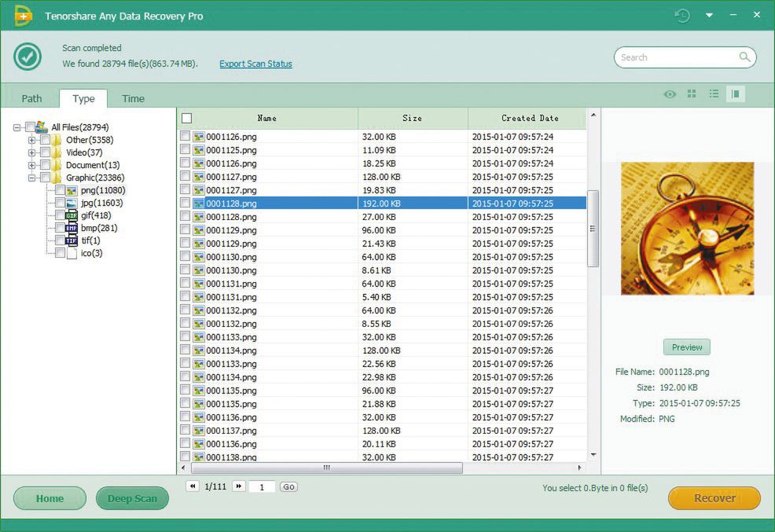Switch to list view icon
The width and height of the screenshot is (775, 532).
(x=714, y=94)
